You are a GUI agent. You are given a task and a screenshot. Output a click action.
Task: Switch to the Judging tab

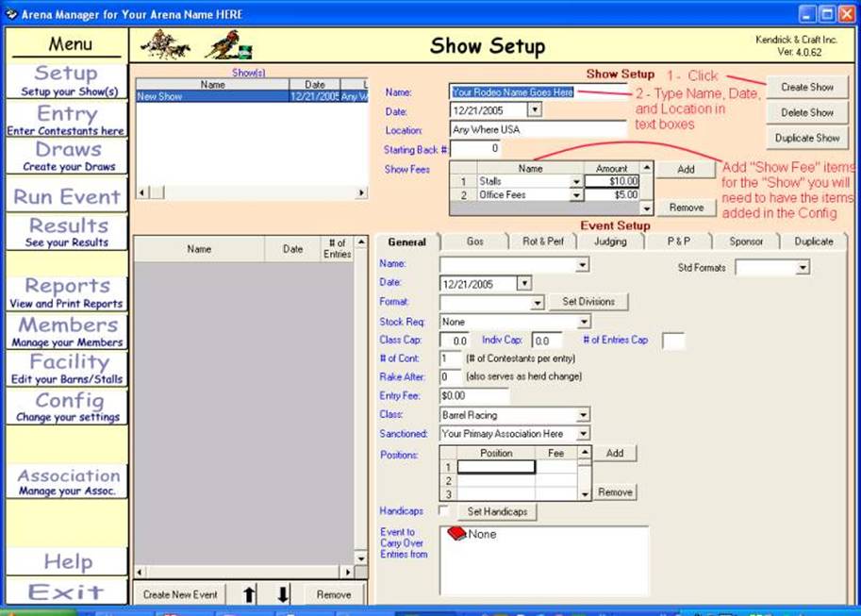coord(610,241)
